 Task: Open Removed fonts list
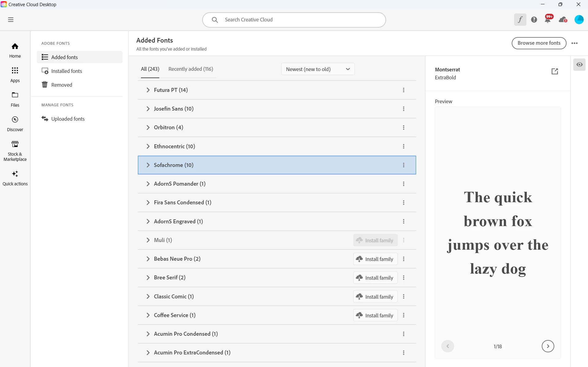(x=80, y=85)
